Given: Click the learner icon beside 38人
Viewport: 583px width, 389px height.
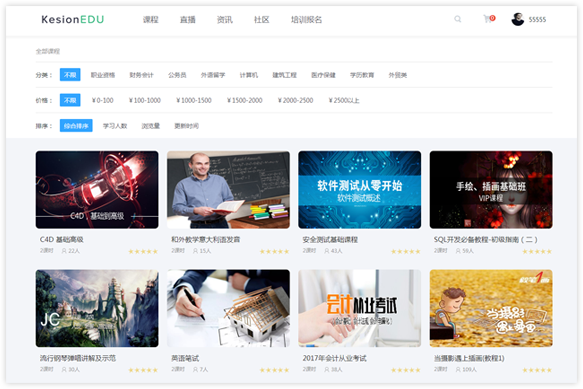Looking at the screenshot, I should pyautogui.click(x=326, y=370).
